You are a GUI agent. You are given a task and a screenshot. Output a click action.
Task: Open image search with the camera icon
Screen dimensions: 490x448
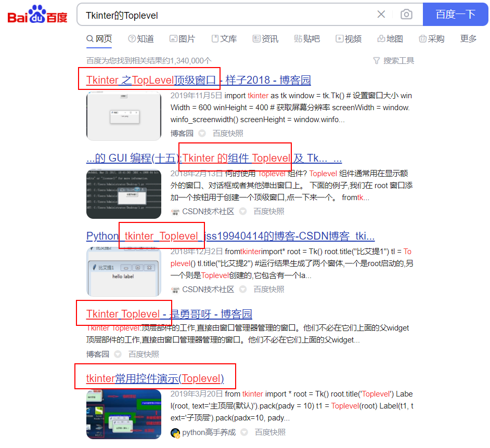point(406,14)
